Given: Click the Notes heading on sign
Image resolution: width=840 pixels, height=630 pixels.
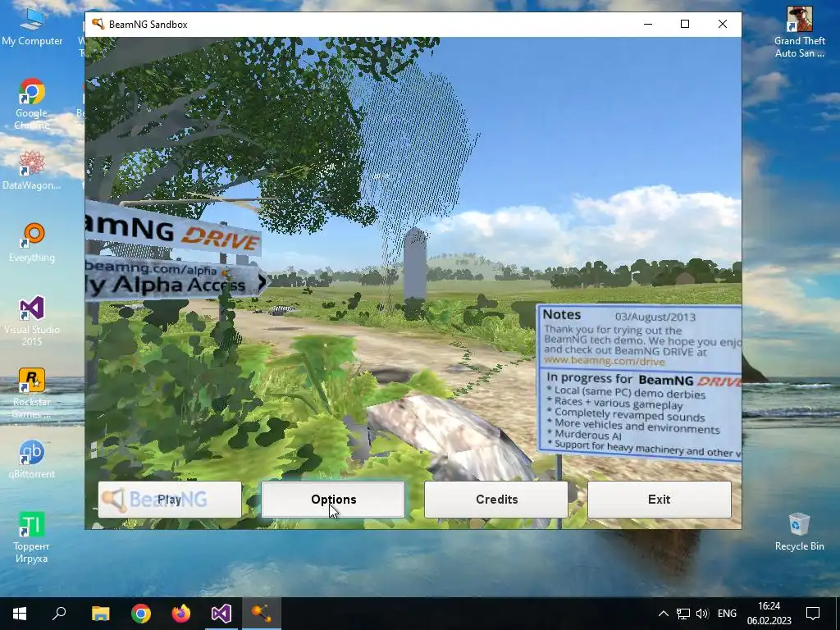Looking at the screenshot, I should (561, 314).
